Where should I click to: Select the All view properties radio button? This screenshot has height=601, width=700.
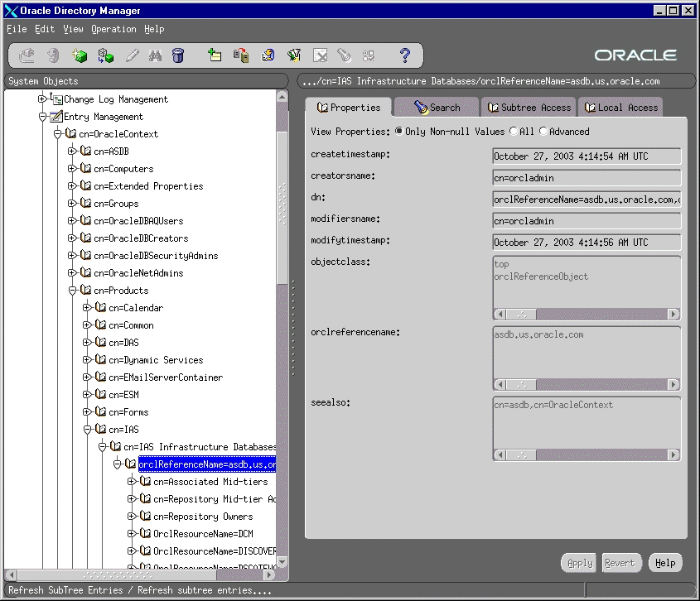pos(514,131)
